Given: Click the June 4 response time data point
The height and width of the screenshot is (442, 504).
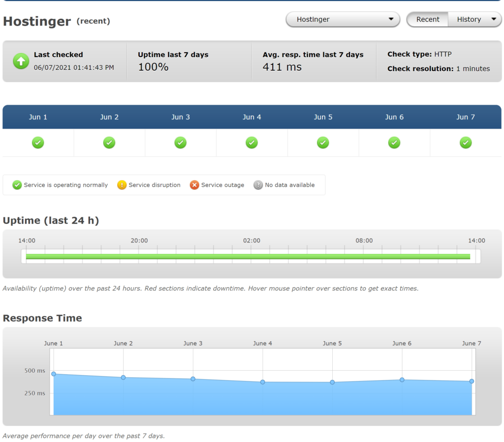Looking at the screenshot, I should click(x=263, y=382).
